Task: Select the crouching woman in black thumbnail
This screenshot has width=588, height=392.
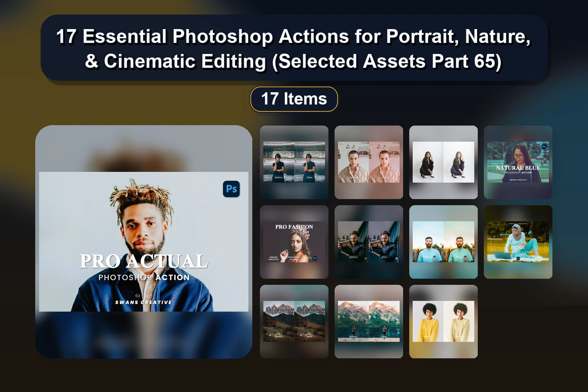Action: pos(443,162)
